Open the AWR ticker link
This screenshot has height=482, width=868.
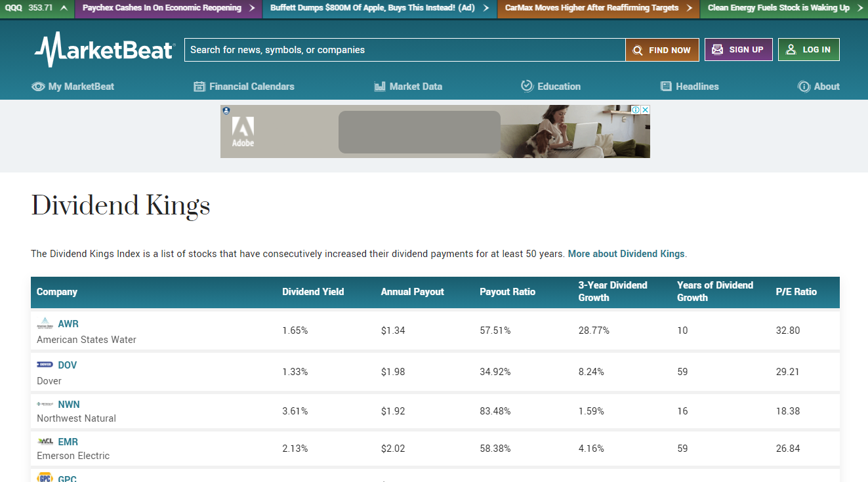[68, 324]
